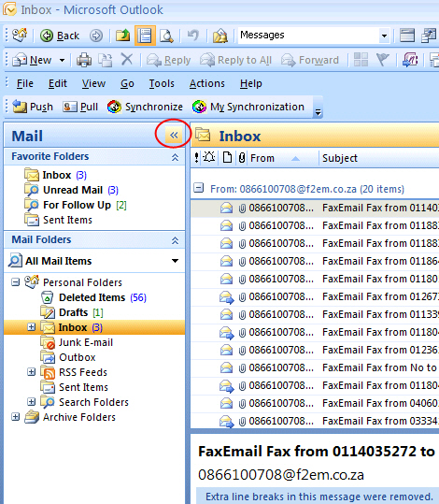The image size is (439, 504).
Task: Sort messages by Subject column
Action: tap(379, 158)
